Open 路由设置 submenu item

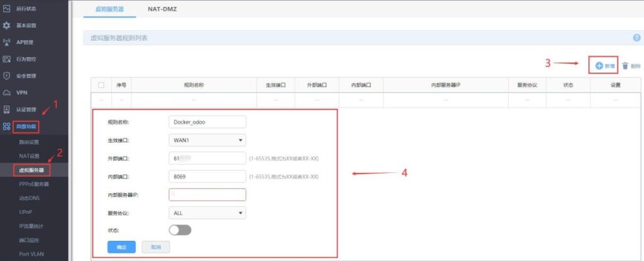(29, 142)
